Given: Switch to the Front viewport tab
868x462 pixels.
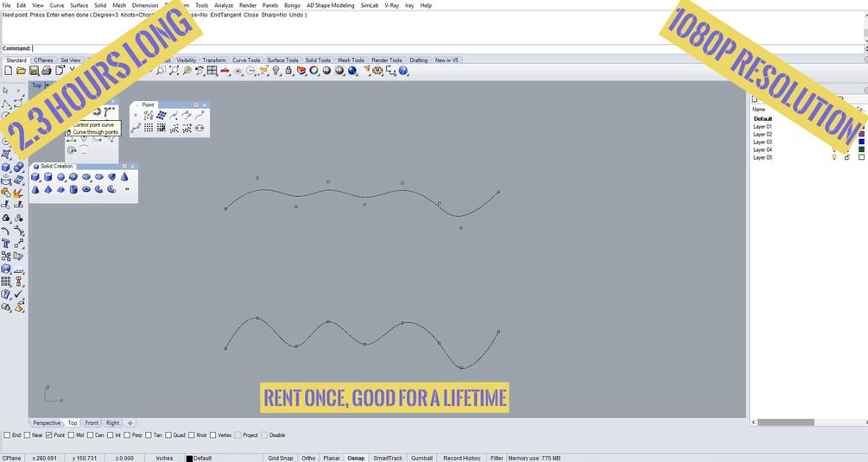Looking at the screenshot, I should 92,423.
